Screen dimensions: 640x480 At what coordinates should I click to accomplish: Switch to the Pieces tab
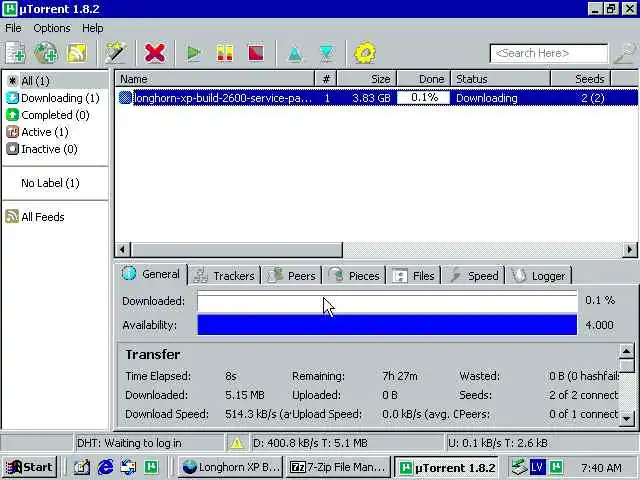point(354,276)
